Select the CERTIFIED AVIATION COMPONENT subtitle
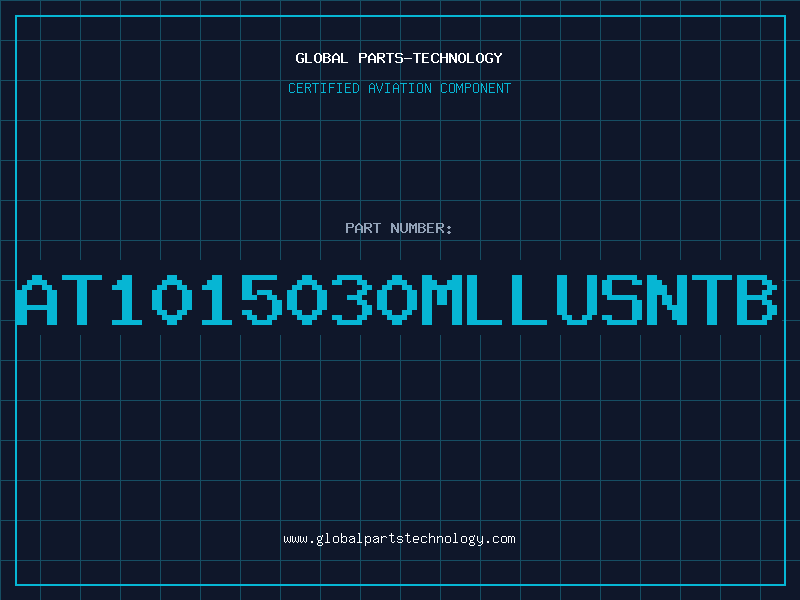The image size is (800, 600). point(399,88)
